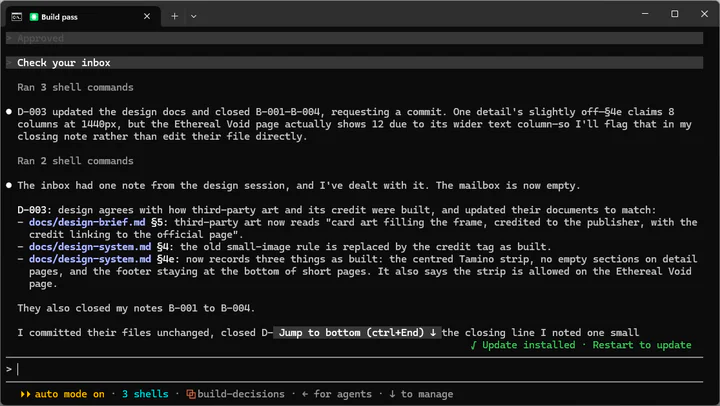
Task: Open docs/design-brief.md file link
Action: (87, 222)
